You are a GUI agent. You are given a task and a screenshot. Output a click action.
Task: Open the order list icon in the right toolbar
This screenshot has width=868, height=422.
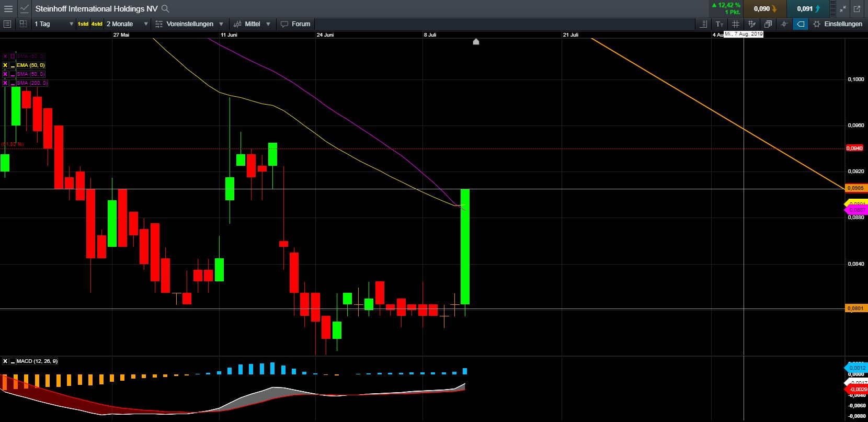click(x=703, y=24)
